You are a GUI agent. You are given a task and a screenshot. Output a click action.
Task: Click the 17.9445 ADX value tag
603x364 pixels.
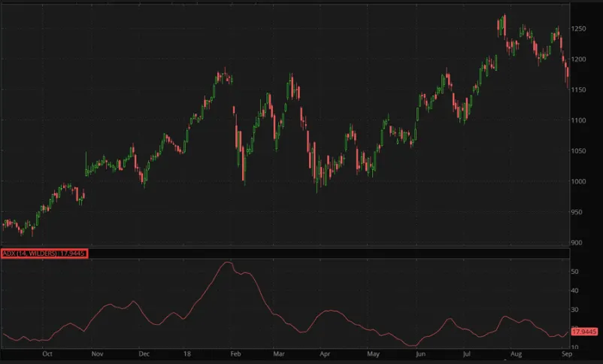583,332
